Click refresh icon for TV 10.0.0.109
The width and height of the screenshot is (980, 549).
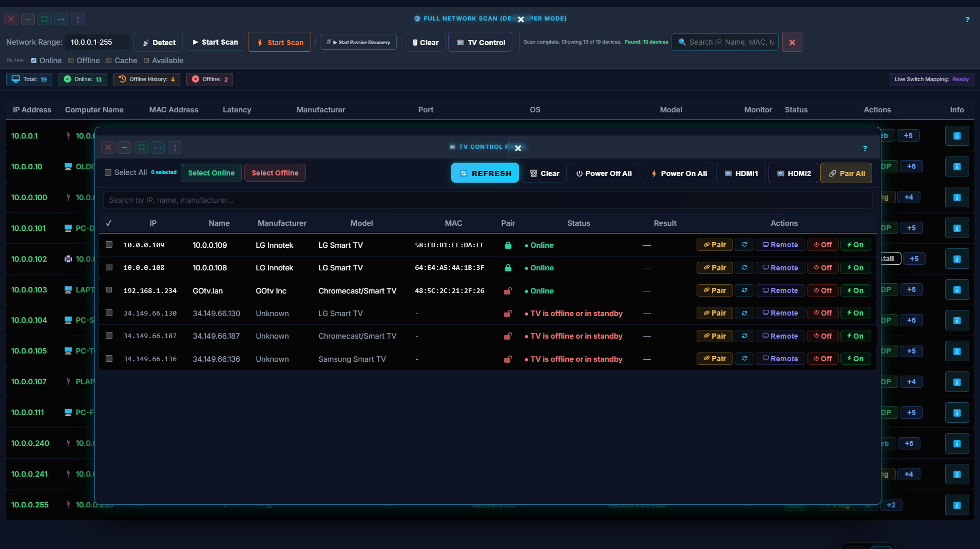(x=744, y=245)
